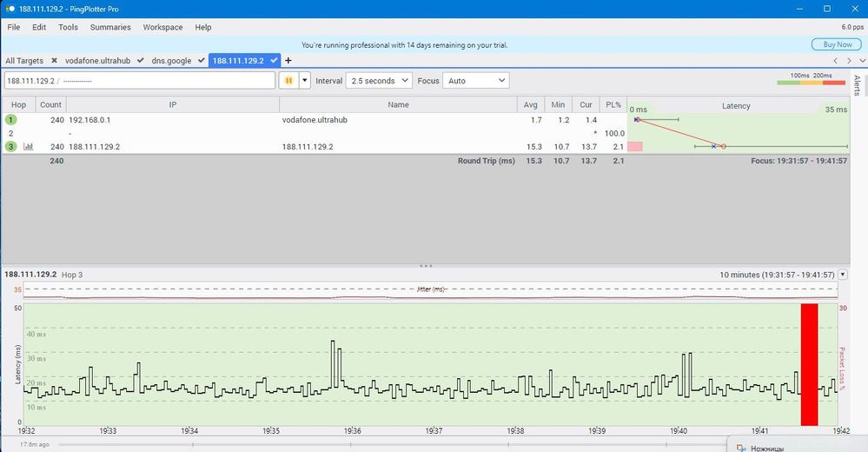This screenshot has width=868, height=452.
Task: Click the Focus time range text
Action: click(x=798, y=161)
